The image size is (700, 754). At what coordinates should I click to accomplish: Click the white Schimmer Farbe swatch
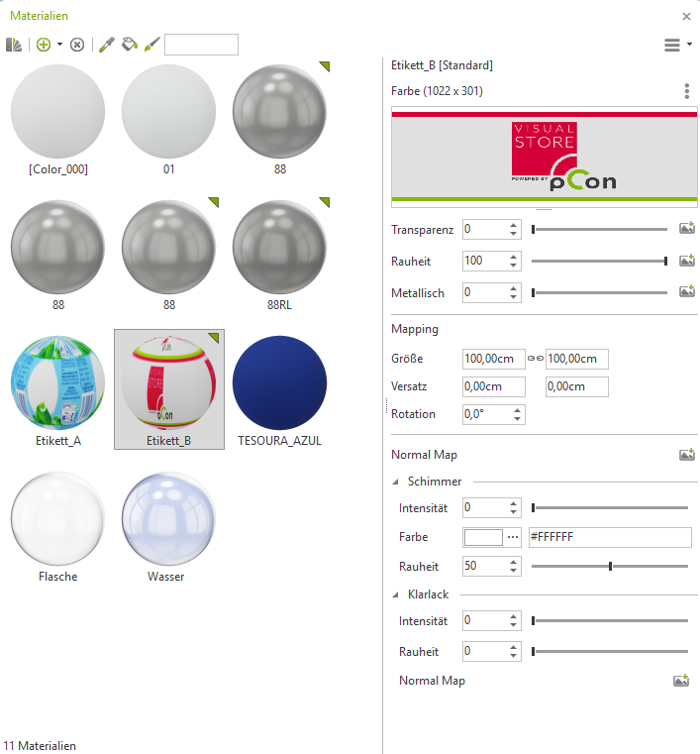pos(483,537)
